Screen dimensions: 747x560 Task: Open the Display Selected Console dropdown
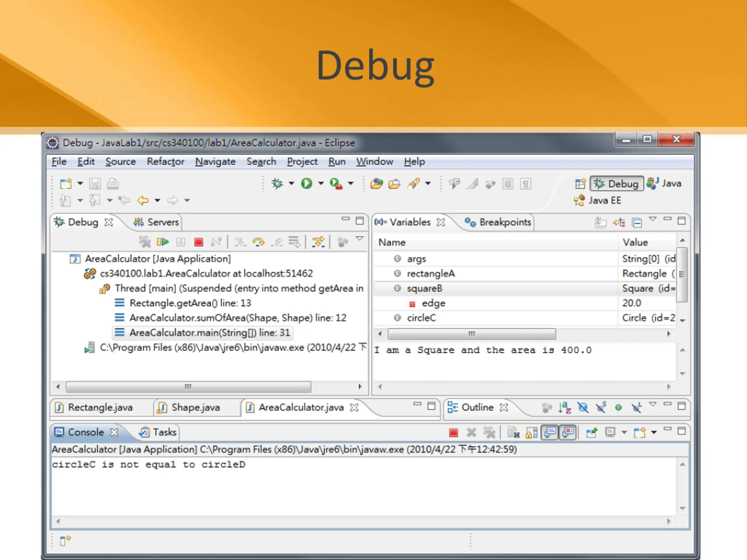pyautogui.click(x=624, y=432)
